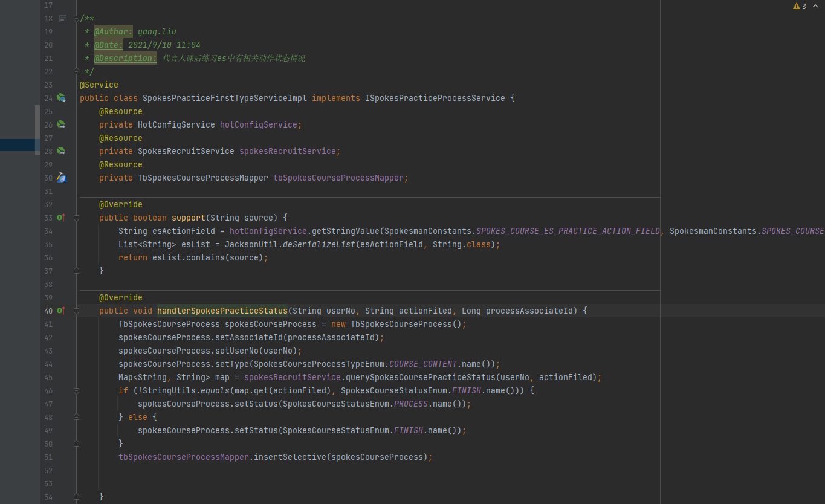
Task: Click querySpokesCoursePracticeStatus method call
Action: click(421, 377)
